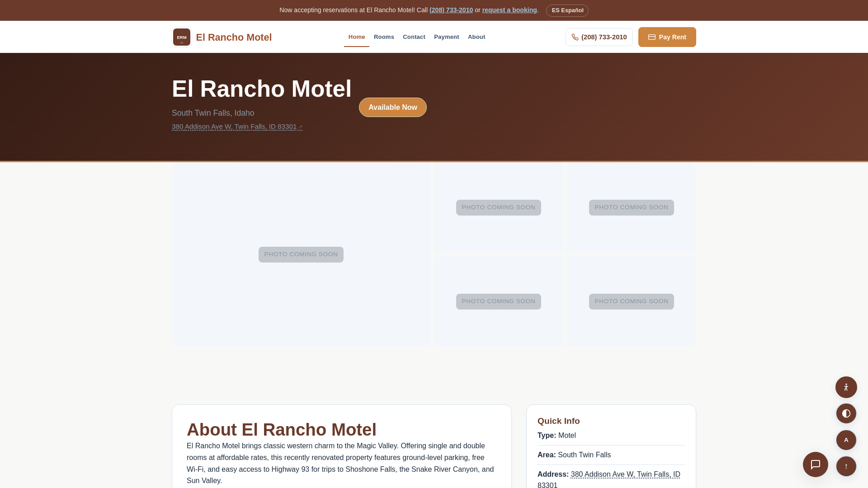868x488 pixels.
Task: Open the Payment nav item
Action: 446,37
